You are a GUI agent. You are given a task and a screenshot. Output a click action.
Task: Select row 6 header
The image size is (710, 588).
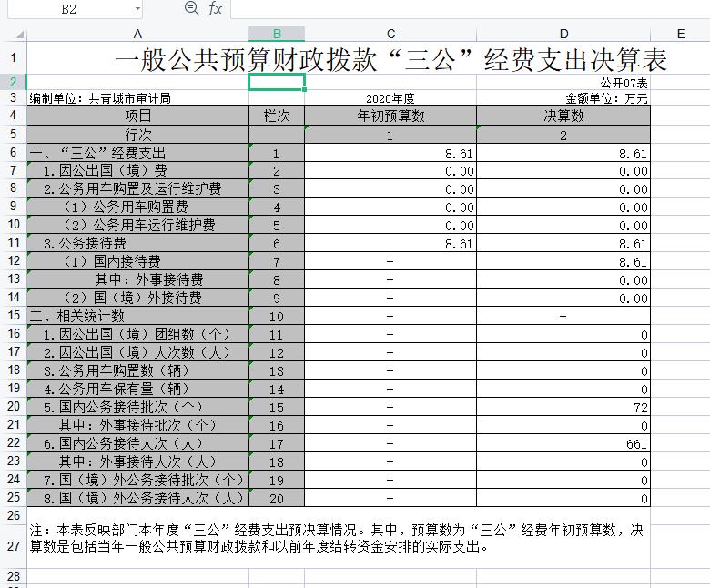click(14, 153)
